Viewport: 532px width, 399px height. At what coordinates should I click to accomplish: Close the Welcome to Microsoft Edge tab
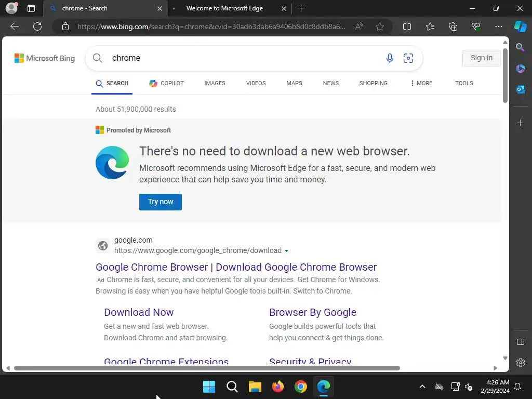[x=284, y=8]
